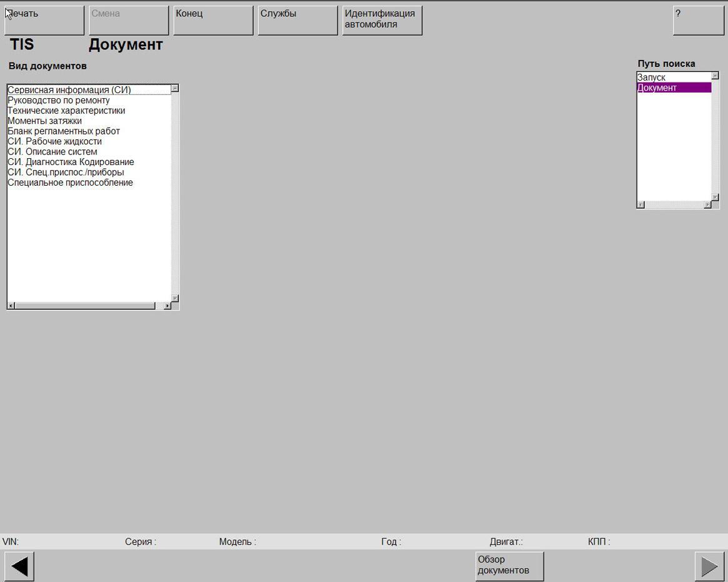Screen dimensions: 728x582
Task: Open help with the question mark button
Action: pos(698,21)
